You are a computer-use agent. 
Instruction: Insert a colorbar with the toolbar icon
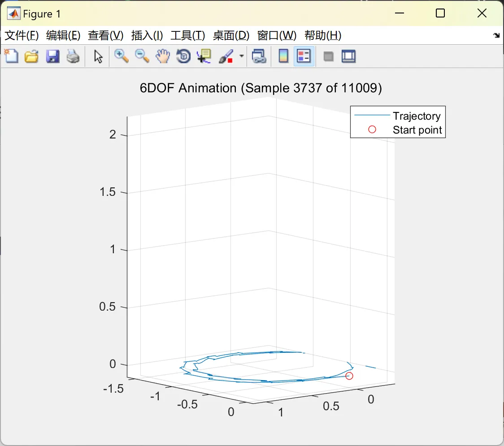283,56
